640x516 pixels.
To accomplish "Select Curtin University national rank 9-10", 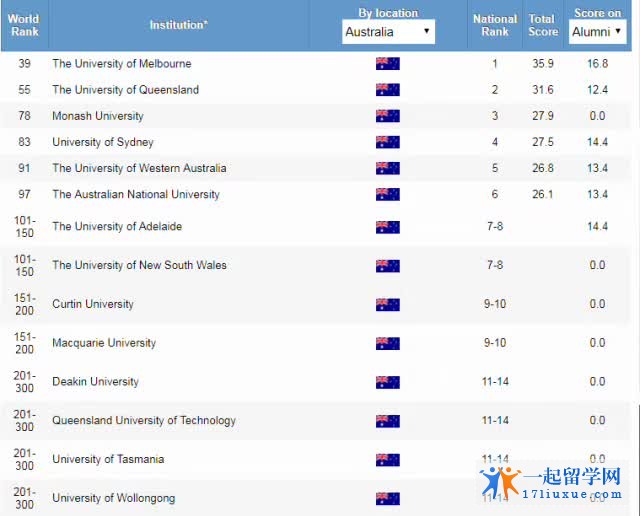I will coord(495,304).
